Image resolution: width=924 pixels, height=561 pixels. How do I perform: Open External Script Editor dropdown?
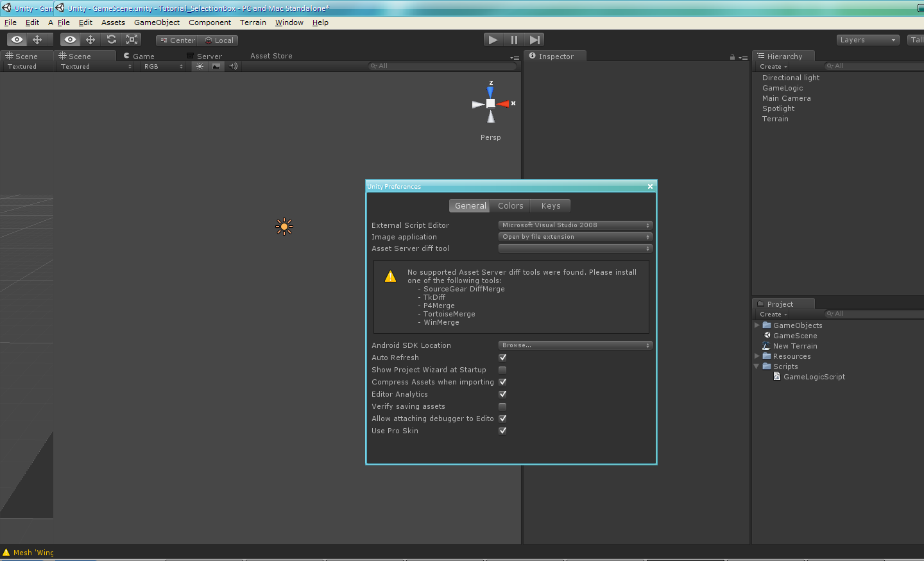(x=575, y=225)
